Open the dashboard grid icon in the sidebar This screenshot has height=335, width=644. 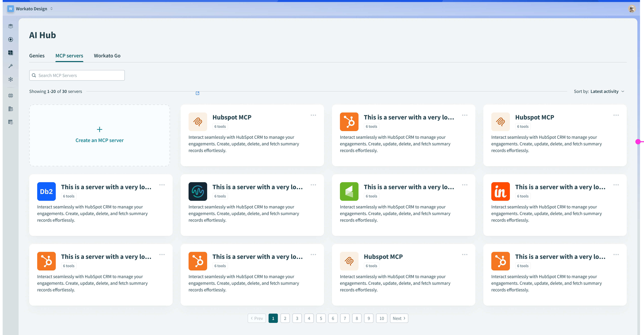[x=10, y=53]
